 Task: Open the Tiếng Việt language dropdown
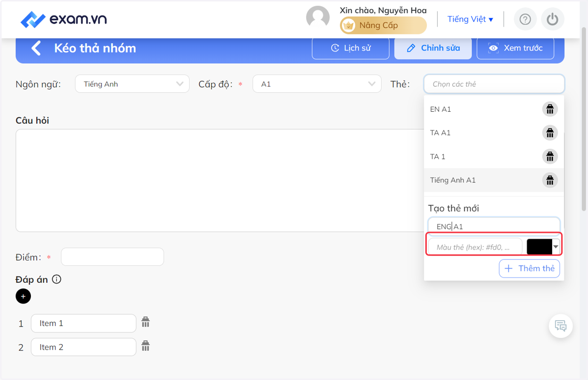470,19
